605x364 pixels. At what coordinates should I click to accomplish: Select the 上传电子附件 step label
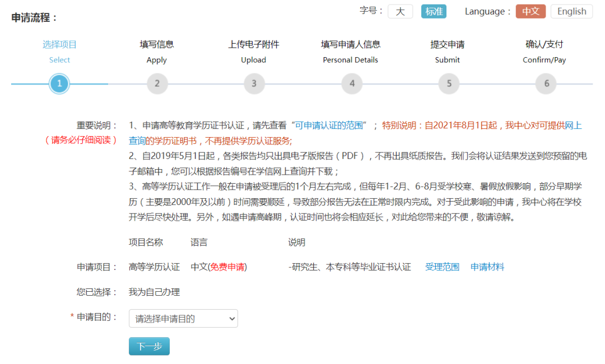click(x=254, y=44)
